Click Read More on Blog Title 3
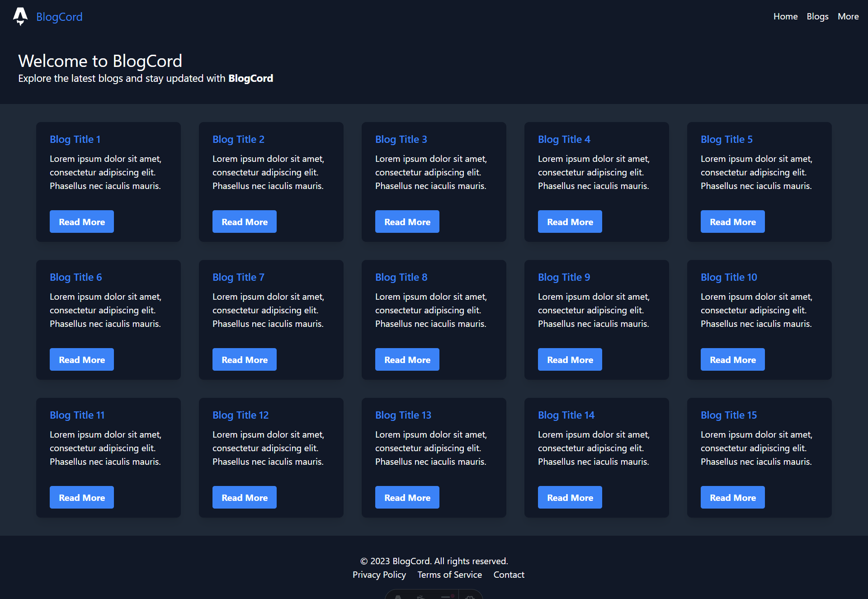 (407, 222)
